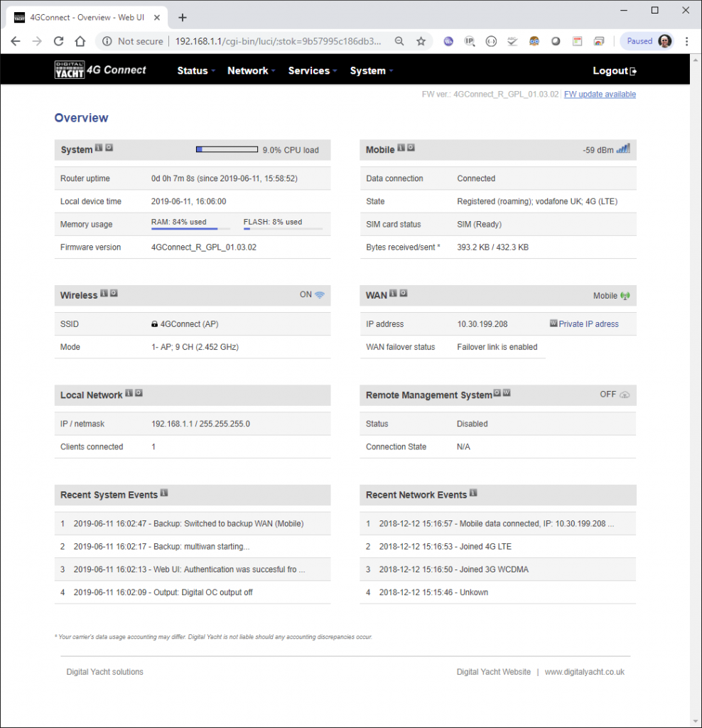Open the Digital Yacht Website link
The height and width of the screenshot is (728, 702).
[x=493, y=671]
